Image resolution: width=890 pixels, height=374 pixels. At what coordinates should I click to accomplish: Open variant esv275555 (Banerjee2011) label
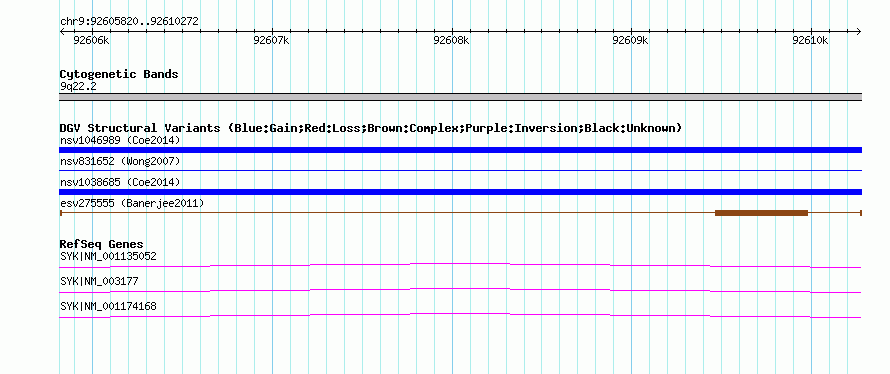(132, 203)
